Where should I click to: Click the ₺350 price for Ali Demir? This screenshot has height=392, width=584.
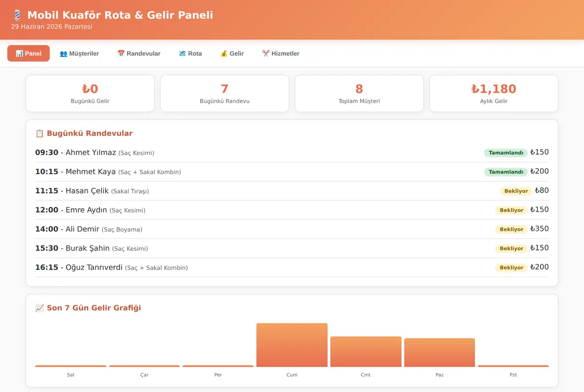point(539,229)
